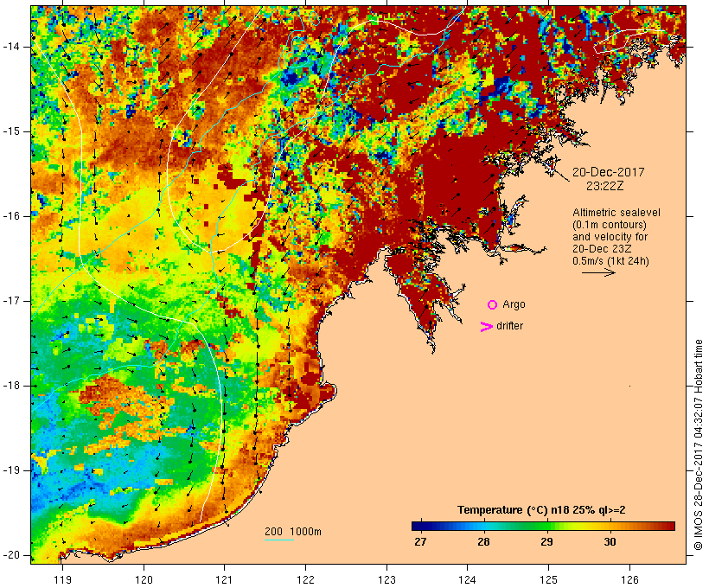The image size is (709, 588).
Task: Click the '(0.1m contours)' text
Action: point(610,225)
